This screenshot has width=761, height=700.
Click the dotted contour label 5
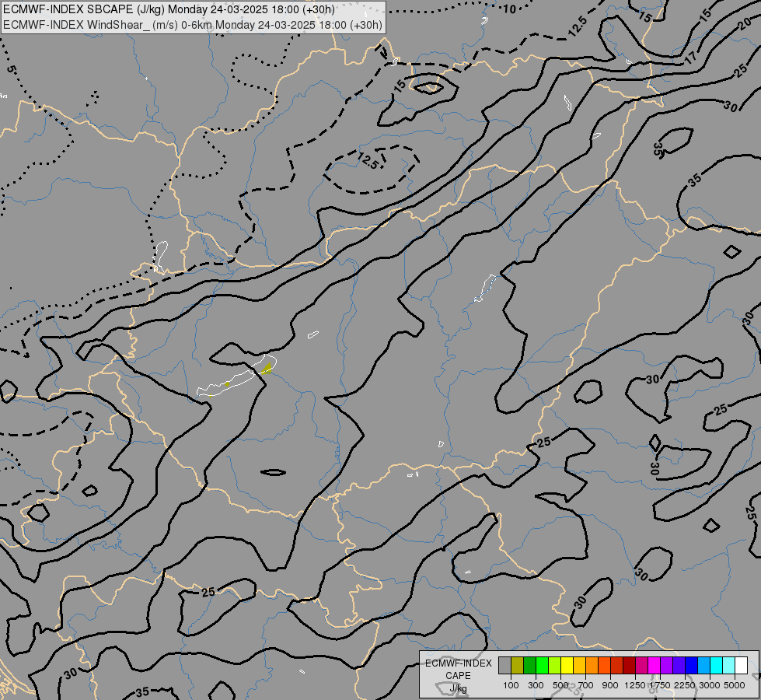(11, 69)
